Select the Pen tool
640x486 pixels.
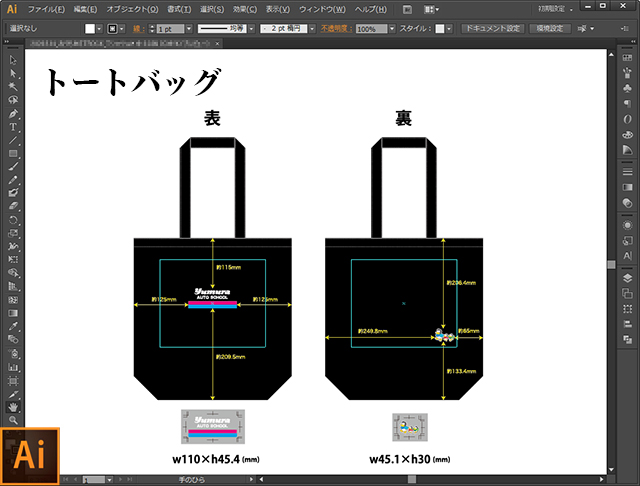13,113
